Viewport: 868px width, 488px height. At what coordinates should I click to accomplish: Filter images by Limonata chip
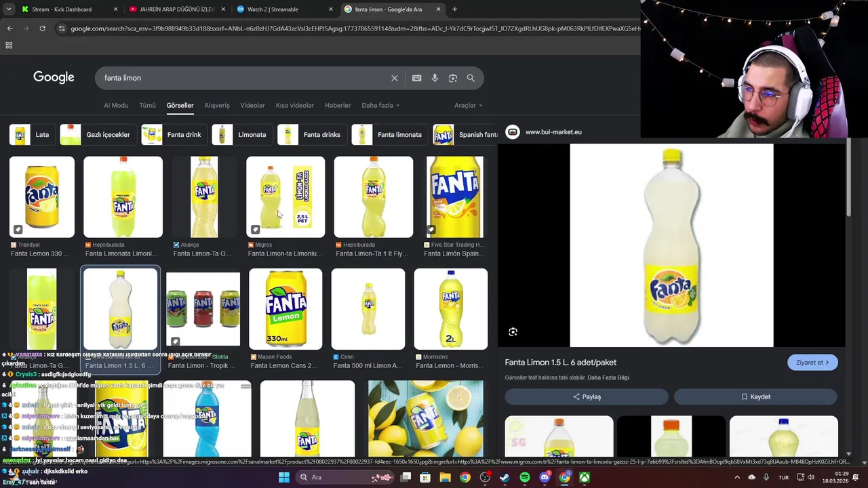click(242, 134)
